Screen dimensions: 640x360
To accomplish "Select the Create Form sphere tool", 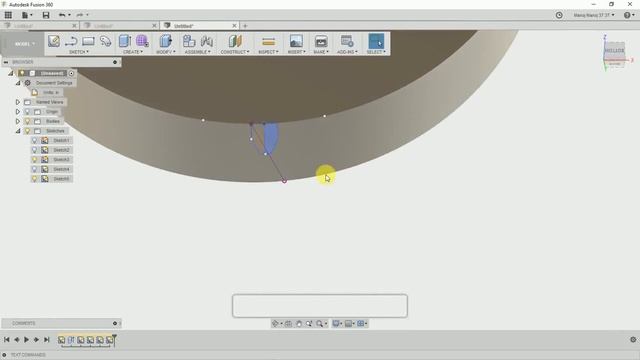I will [142, 41].
